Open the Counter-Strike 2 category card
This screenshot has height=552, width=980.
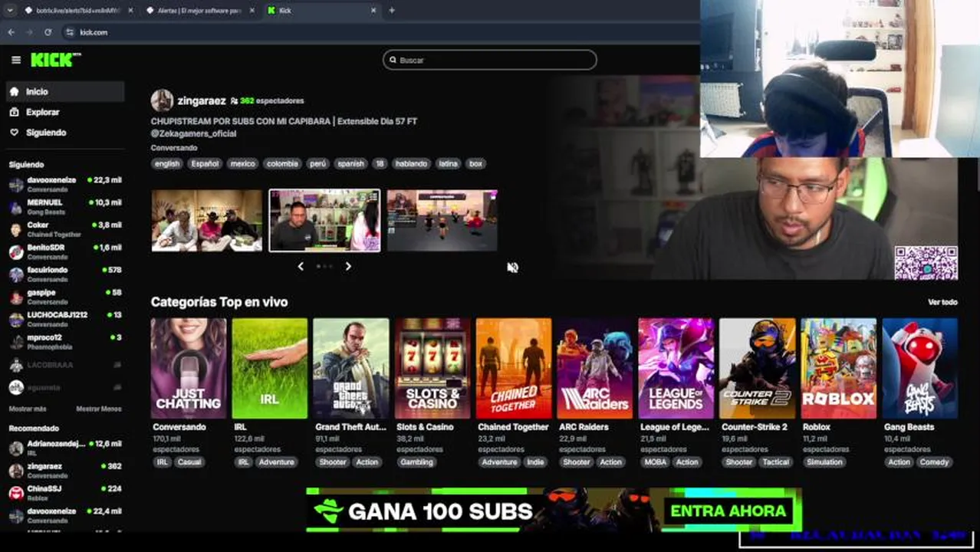pos(758,368)
